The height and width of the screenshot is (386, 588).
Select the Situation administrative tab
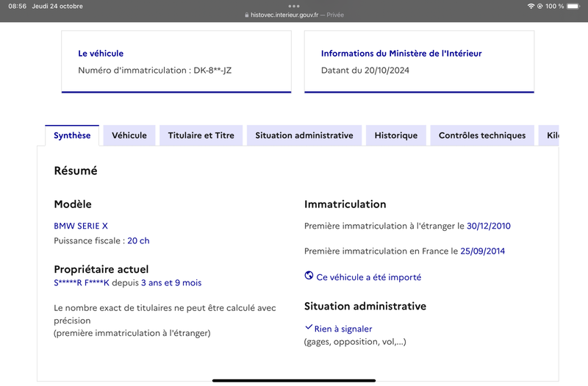point(304,135)
